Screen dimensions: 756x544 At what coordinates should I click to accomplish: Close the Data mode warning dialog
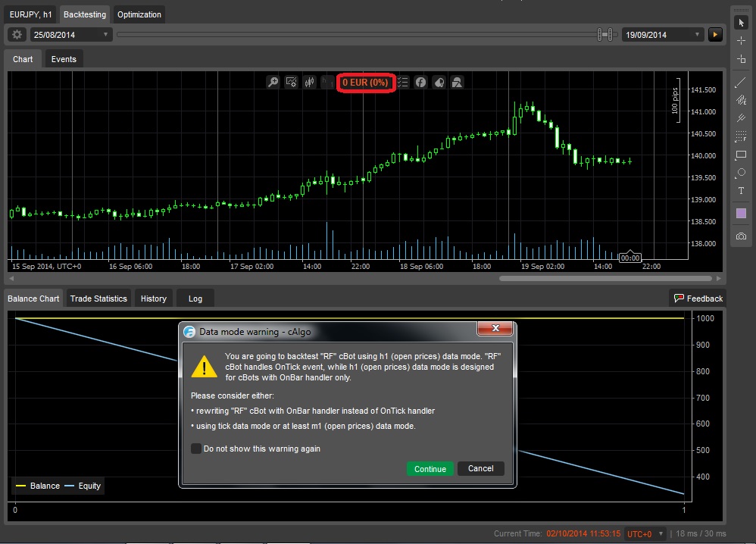[x=495, y=328]
